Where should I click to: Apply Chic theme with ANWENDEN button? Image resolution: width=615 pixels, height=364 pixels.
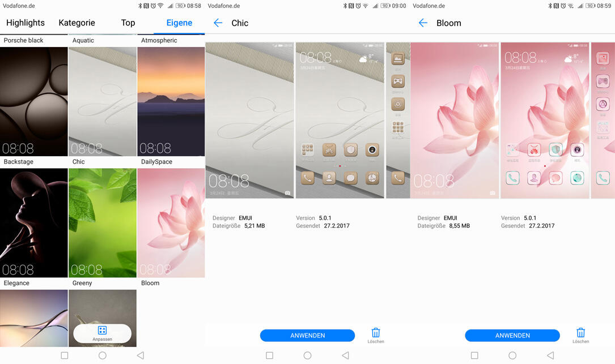(307, 336)
